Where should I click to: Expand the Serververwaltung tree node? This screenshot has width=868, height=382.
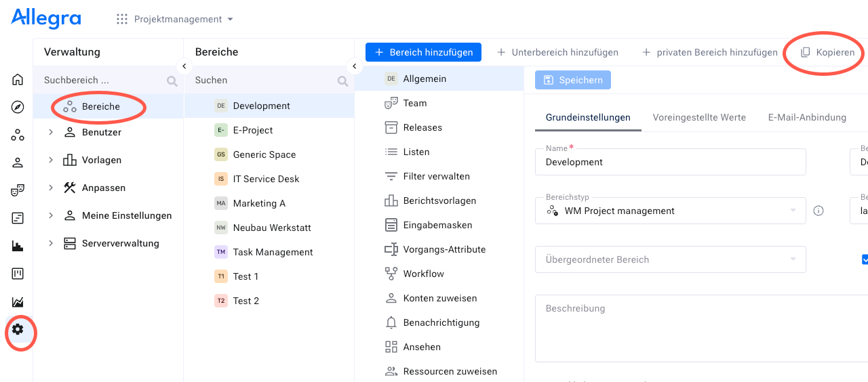click(51, 244)
